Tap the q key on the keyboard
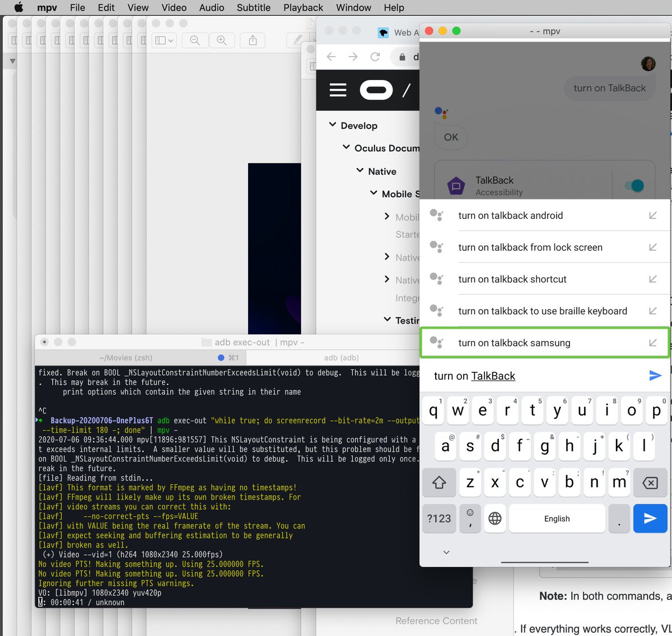672x636 pixels. point(433,410)
